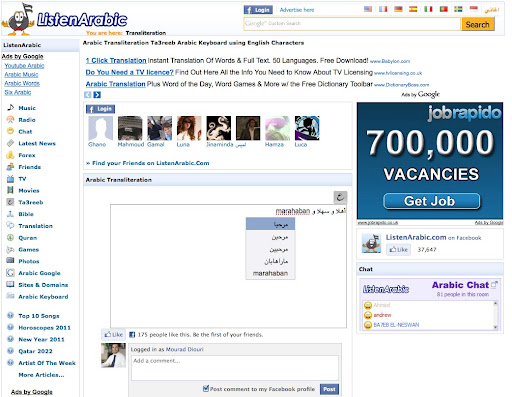512x397 pixels.
Task: Click the Get Job ad button
Action: (x=432, y=201)
